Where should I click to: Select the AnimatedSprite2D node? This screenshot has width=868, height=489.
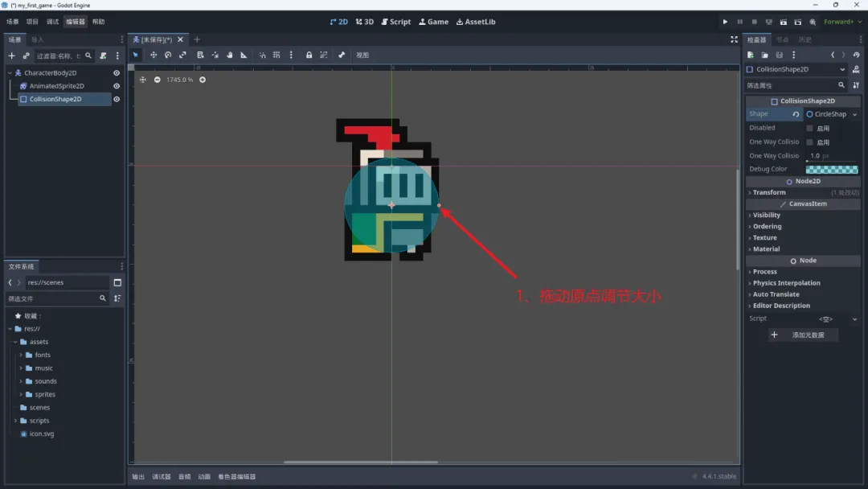pos(56,86)
